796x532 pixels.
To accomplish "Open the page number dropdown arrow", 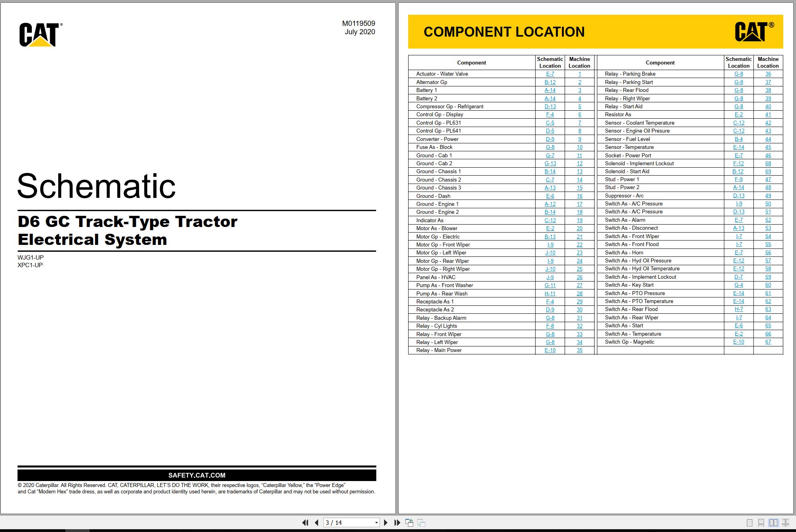I will [376, 523].
